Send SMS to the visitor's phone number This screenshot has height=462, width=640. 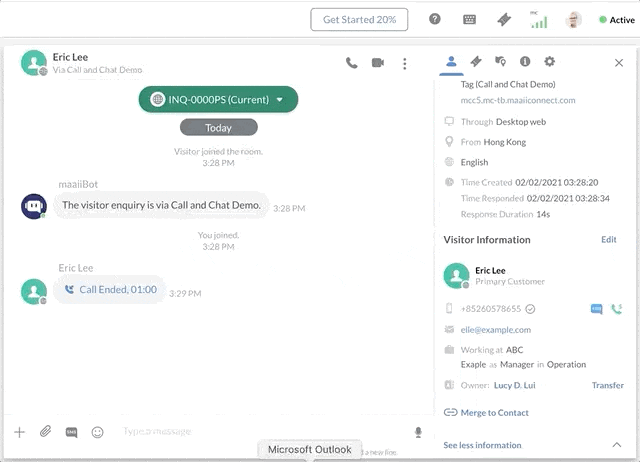point(596,309)
